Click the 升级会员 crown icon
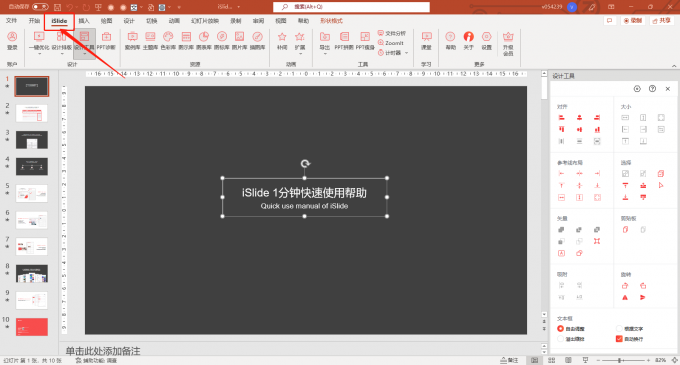The width and height of the screenshot is (680, 365). (x=508, y=43)
